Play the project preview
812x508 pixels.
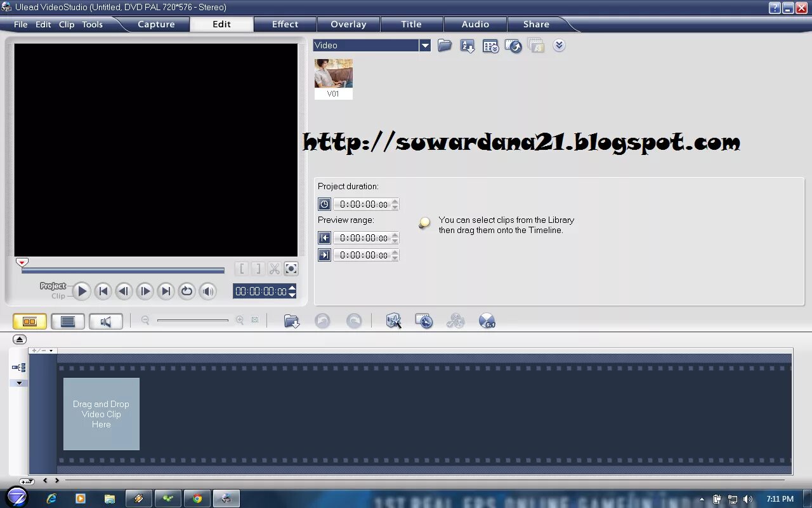81,291
